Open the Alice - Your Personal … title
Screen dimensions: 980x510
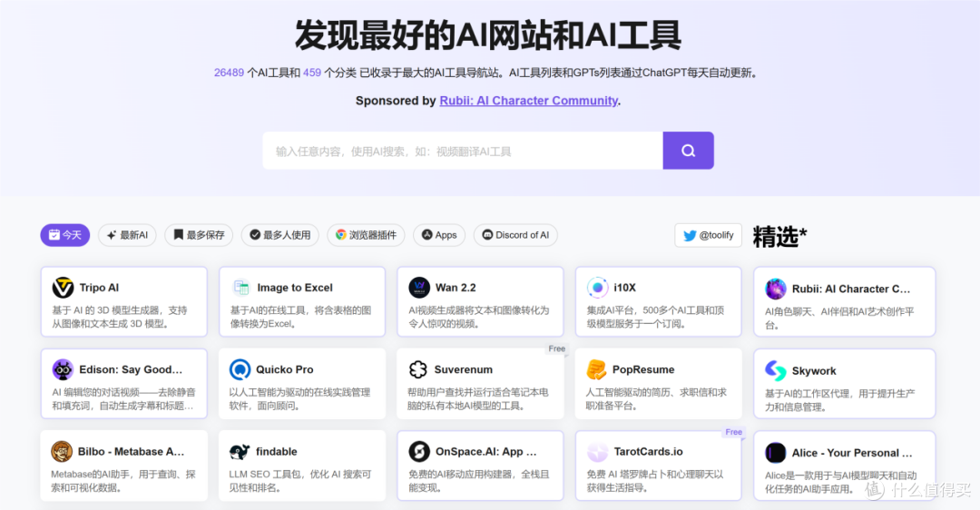[x=852, y=453]
